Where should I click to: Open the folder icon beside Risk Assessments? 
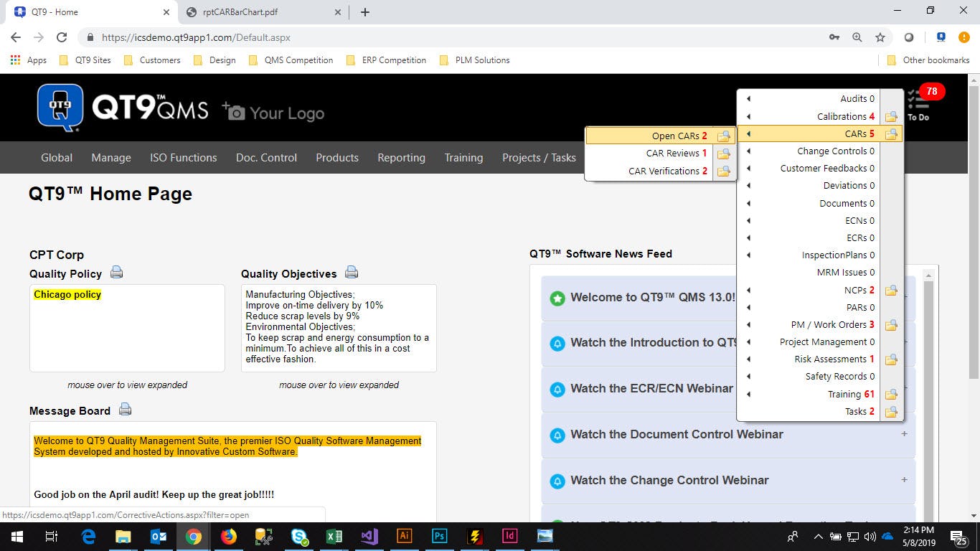pos(891,359)
